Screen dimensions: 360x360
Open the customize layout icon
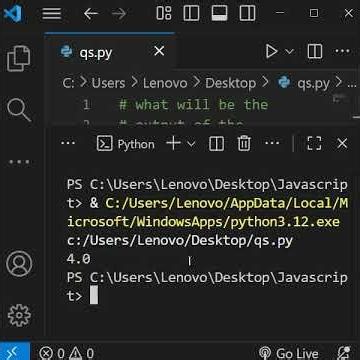164,13
